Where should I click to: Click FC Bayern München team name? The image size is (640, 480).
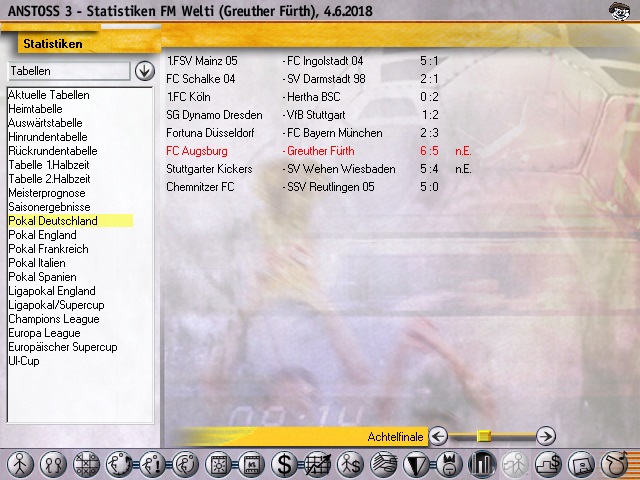335,133
